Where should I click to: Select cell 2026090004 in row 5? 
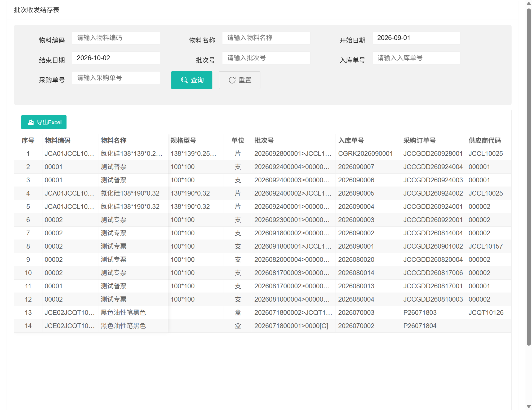click(368, 207)
